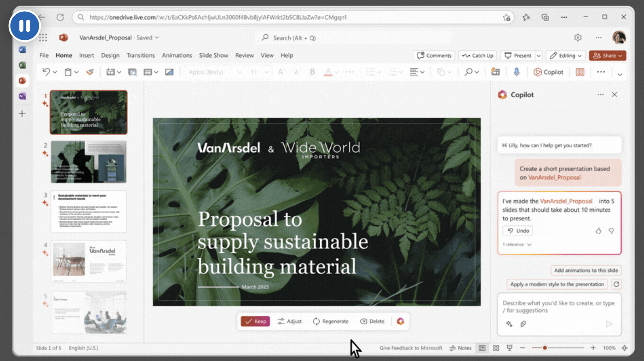The width and height of the screenshot is (644, 361).
Task: Open the Editing mode dropdown
Action: (566, 55)
